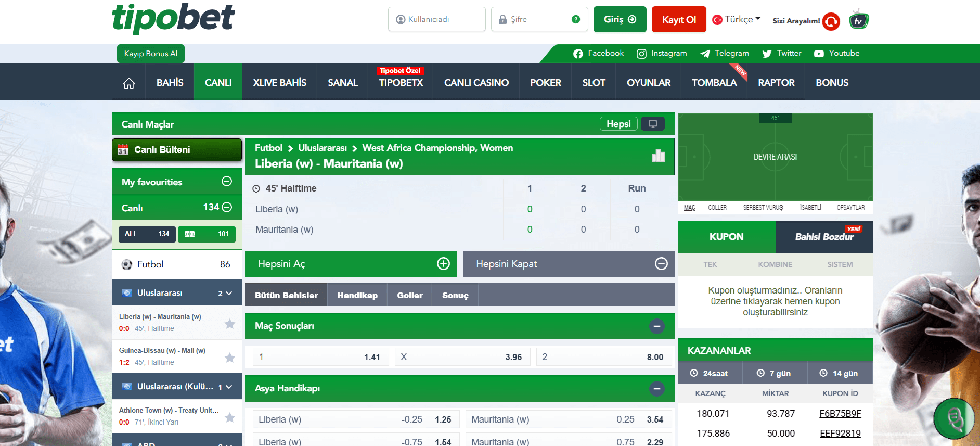This screenshot has height=446, width=980.
Task: Click the Sizi Arayalım callback phone icon
Action: [x=831, y=21]
